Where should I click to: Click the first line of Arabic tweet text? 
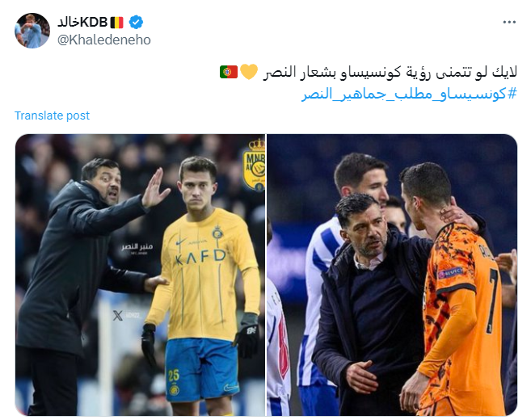[x=390, y=73]
